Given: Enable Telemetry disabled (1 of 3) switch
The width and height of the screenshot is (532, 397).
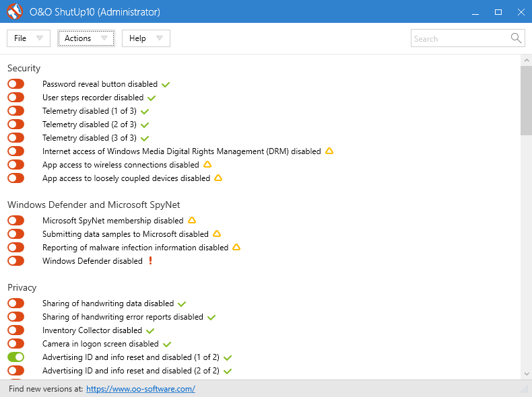Looking at the screenshot, I should (16, 111).
